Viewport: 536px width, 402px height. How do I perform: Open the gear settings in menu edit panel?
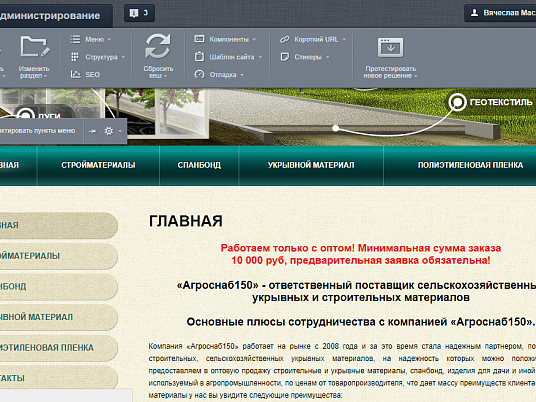click(x=109, y=131)
